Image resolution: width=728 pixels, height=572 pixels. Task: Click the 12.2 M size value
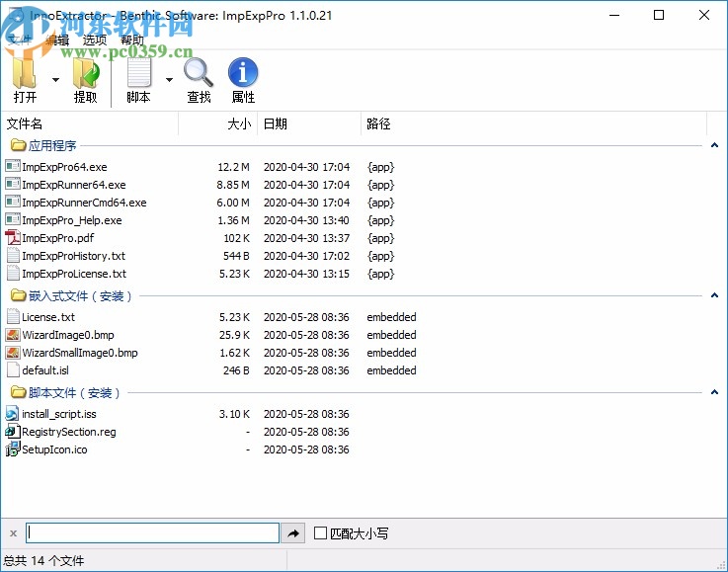click(x=233, y=167)
